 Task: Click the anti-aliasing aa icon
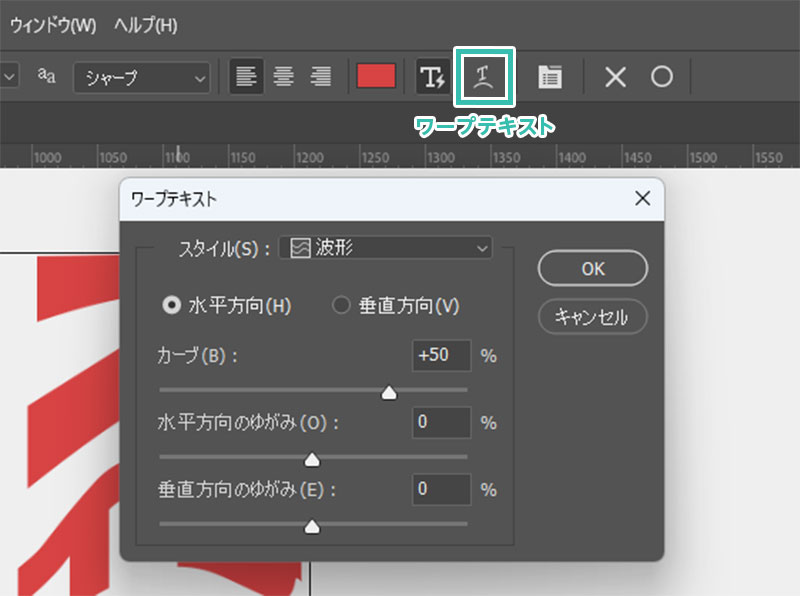[46, 76]
